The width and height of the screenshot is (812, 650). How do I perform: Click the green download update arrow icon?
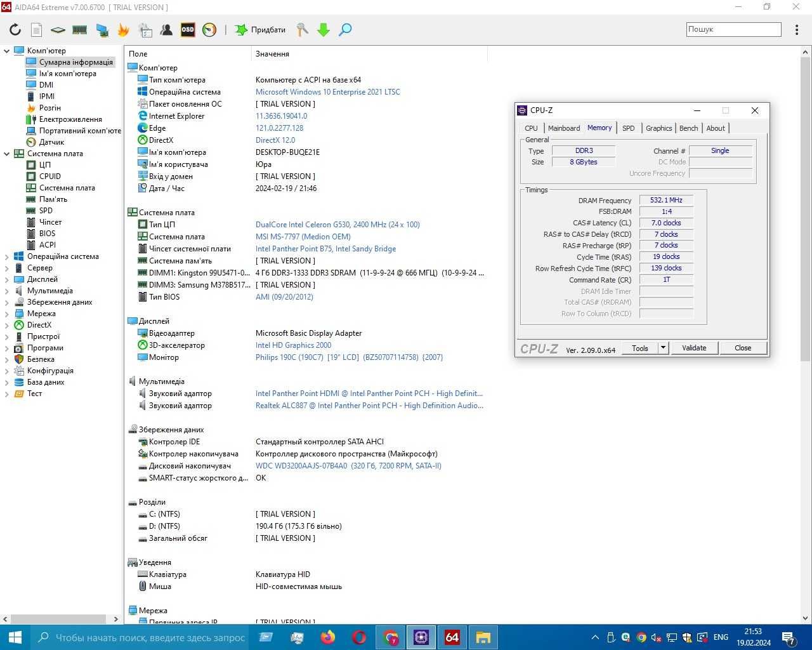(x=324, y=30)
